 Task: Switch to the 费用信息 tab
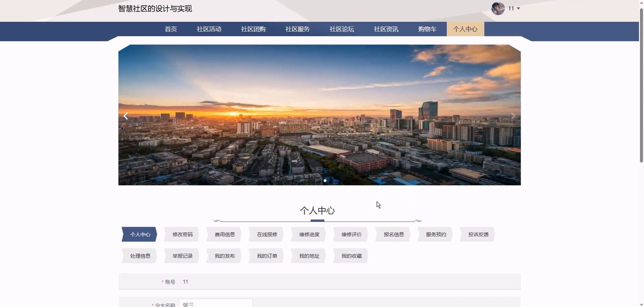click(225, 235)
